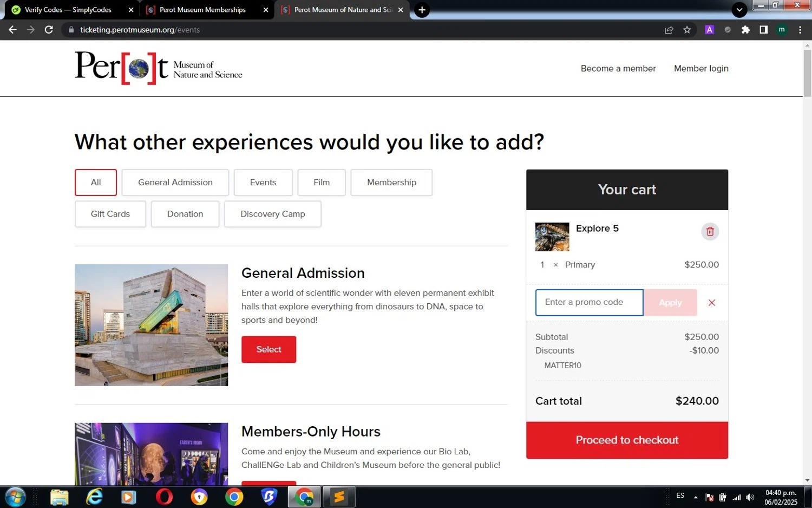This screenshot has height=508, width=812.
Task: Select the General Admission filter
Action: pyautogui.click(x=175, y=183)
